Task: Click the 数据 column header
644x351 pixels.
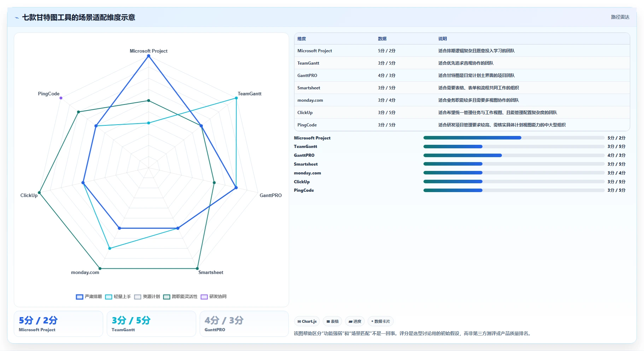Action: [382, 39]
